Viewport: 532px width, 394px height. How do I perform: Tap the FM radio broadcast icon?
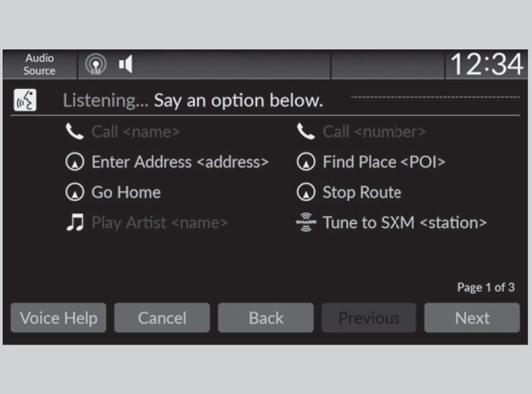[96, 65]
